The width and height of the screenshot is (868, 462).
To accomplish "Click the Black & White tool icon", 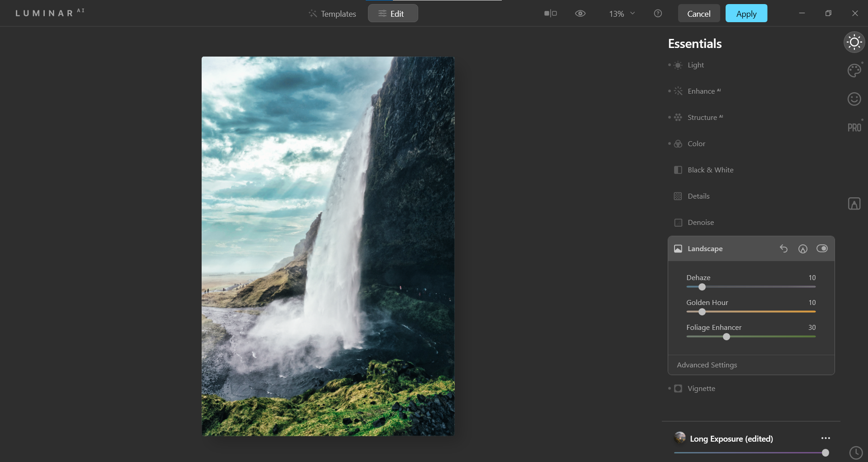I will click(x=678, y=170).
